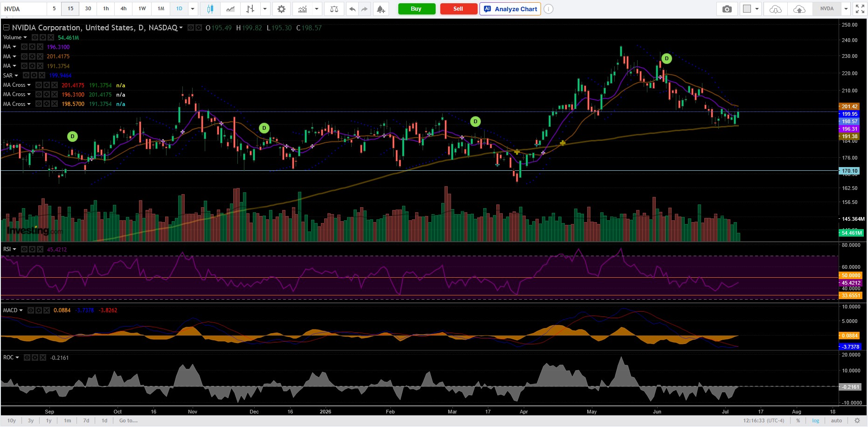Hide the ROC indicator with eye icon
868x427 pixels.
pyautogui.click(x=27, y=357)
